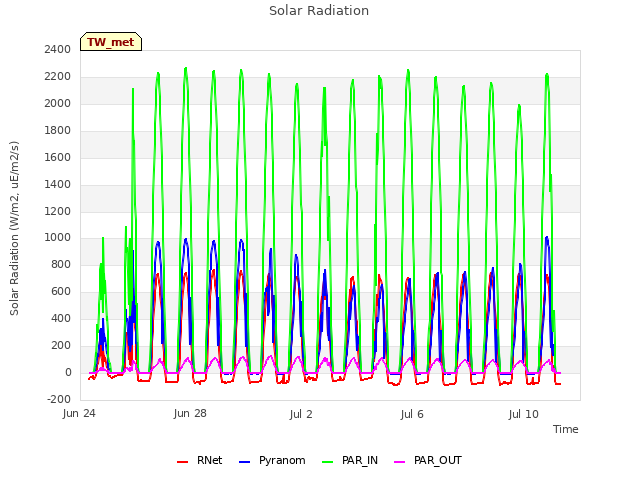Image resolution: width=640 pixels, height=480 pixels.
Task: Click the 2400 y-axis tick label
Action: 58,49
